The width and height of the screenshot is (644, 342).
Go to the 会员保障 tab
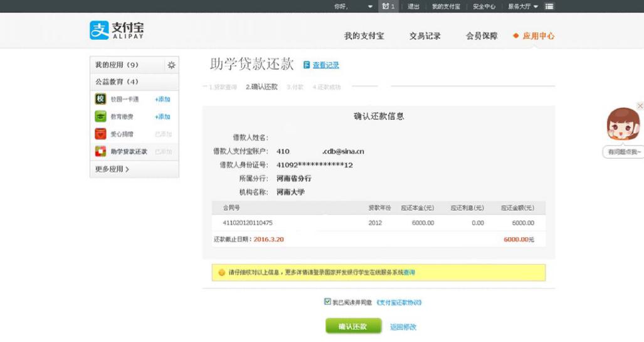[482, 36]
